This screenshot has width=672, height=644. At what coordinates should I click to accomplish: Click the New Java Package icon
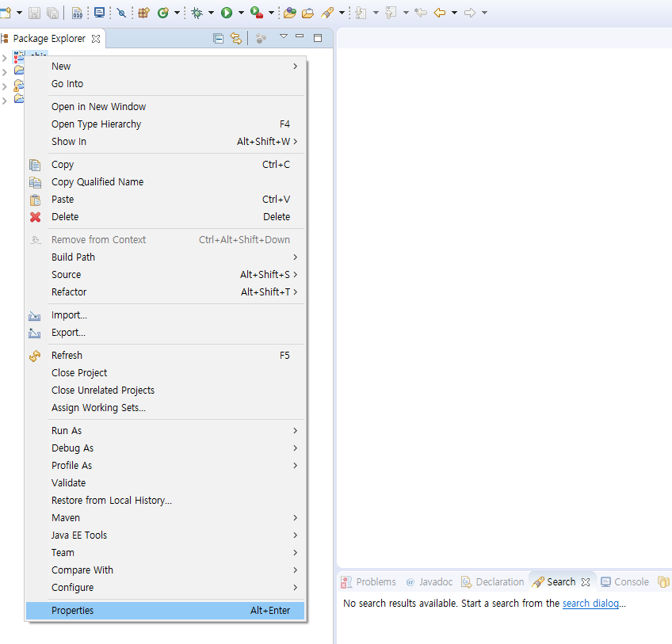click(143, 13)
